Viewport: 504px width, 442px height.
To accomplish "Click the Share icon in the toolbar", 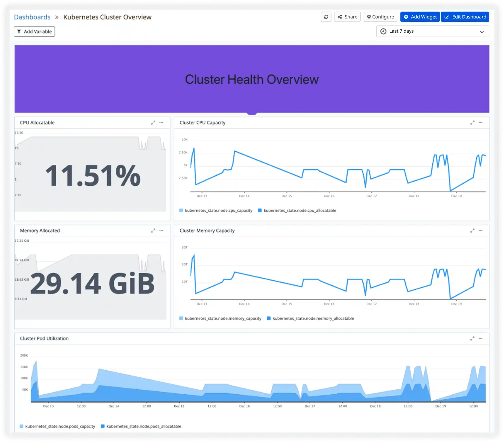I will coord(340,17).
